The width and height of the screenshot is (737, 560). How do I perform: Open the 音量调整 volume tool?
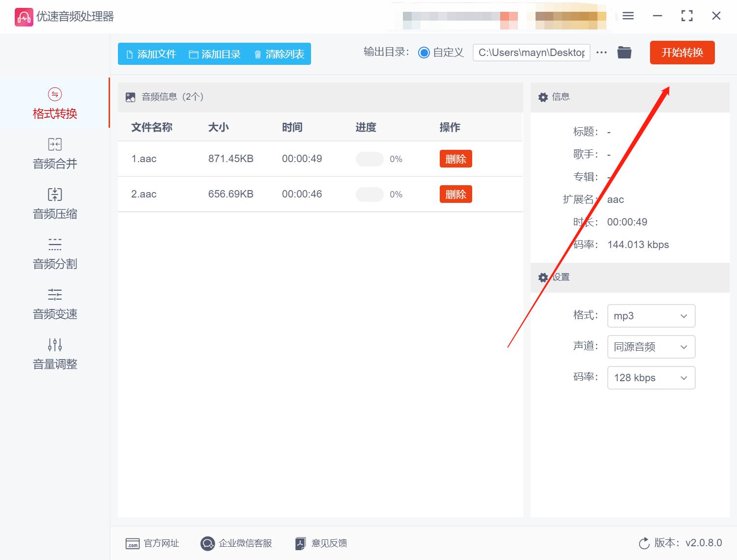click(x=54, y=354)
